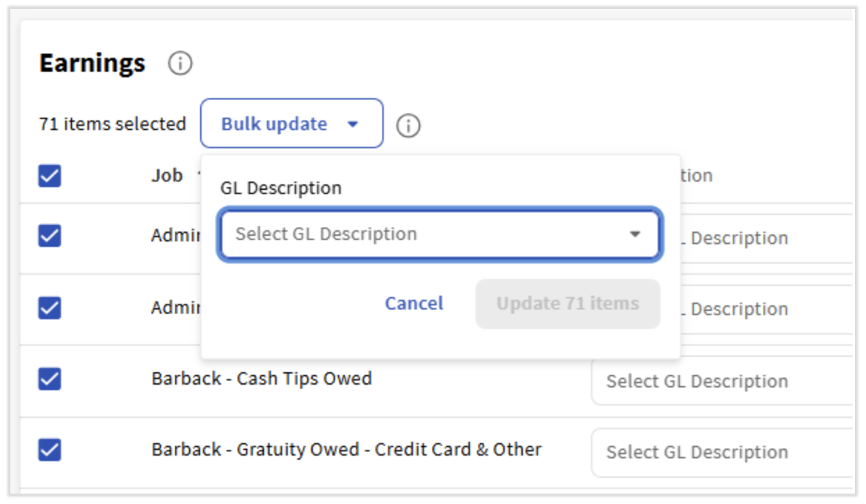This screenshot has width=866, height=504.
Task: Uncheck the second Admin row checkbox
Action: point(50,308)
